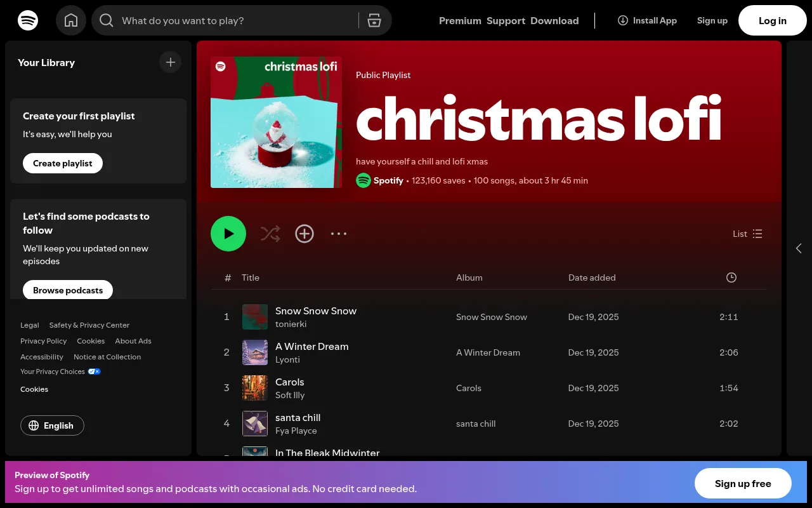Click the Spotify owner name link

pos(388,180)
